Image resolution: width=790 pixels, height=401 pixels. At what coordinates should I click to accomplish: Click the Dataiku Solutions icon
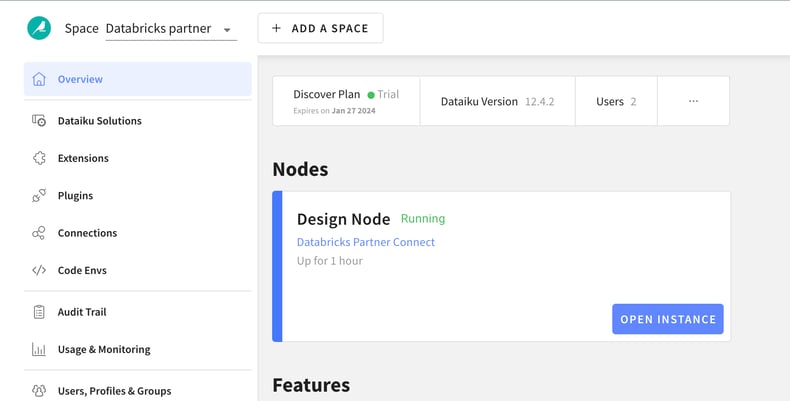(x=39, y=121)
